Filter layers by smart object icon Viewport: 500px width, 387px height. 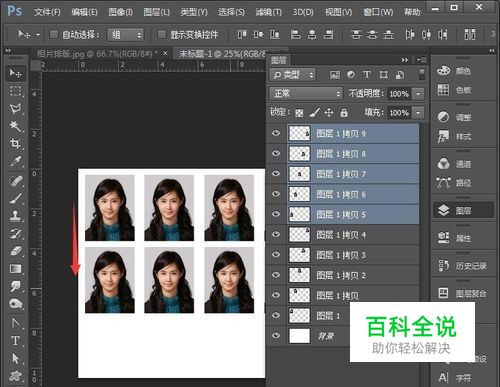[400, 75]
